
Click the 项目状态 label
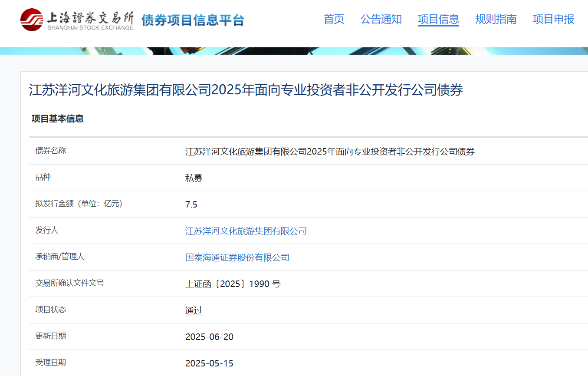(50, 310)
